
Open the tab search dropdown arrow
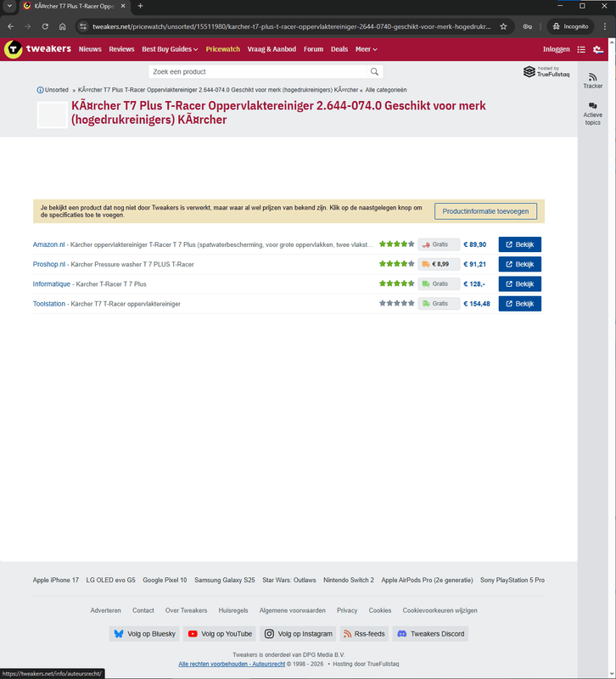pos(9,6)
